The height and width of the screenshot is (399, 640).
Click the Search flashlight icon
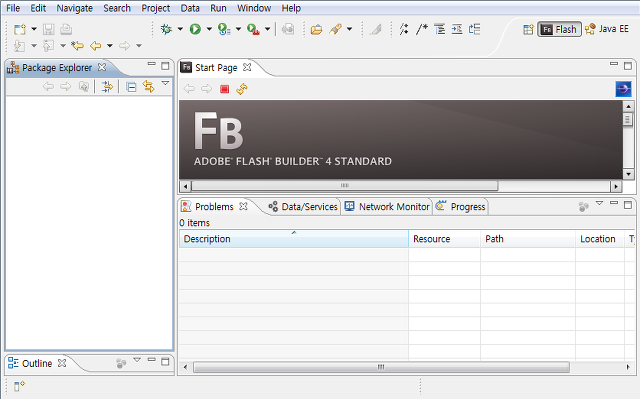point(336,29)
